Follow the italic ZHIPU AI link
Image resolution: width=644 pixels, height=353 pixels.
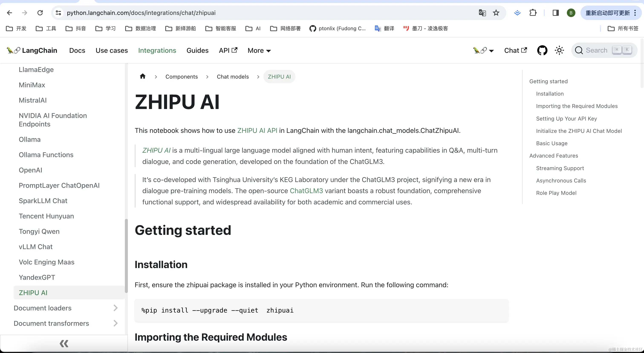click(156, 150)
